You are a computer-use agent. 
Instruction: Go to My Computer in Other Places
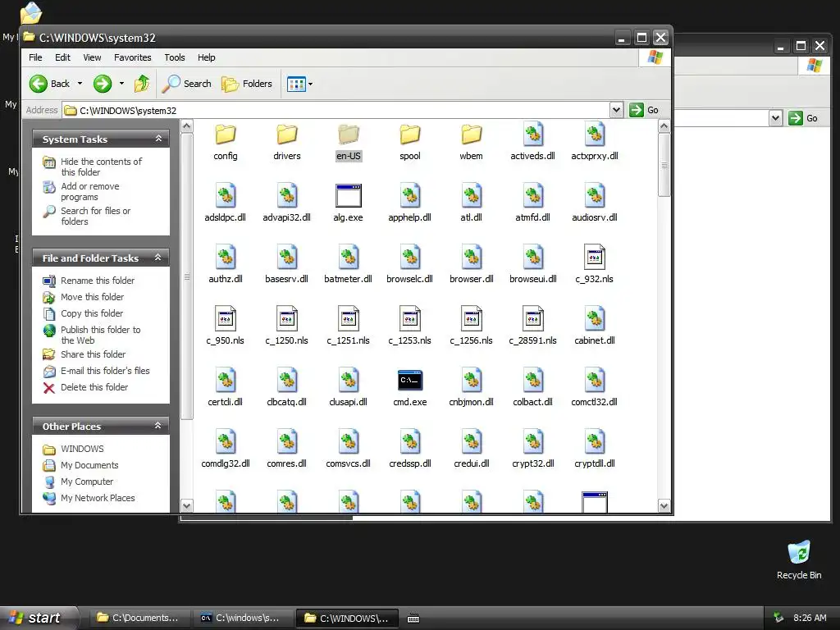pyautogui.click(x=87, y=482)
